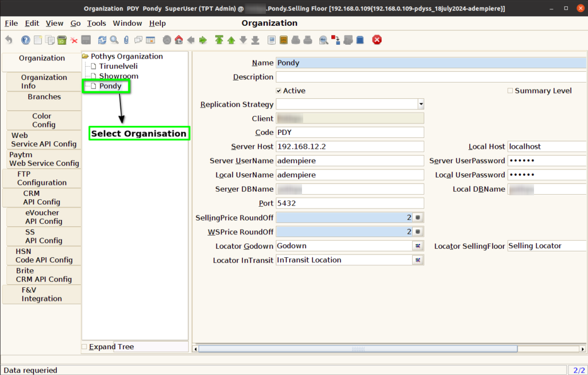Screen dimensions: 588x375
Task: Open the FTP Configuration tab
Action: 41,178
